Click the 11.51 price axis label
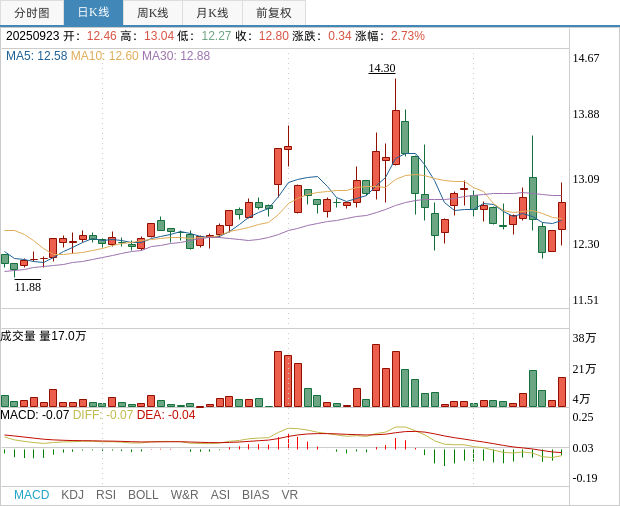The height and width of the screenshot is (506, 620). (x=586, y=300)
